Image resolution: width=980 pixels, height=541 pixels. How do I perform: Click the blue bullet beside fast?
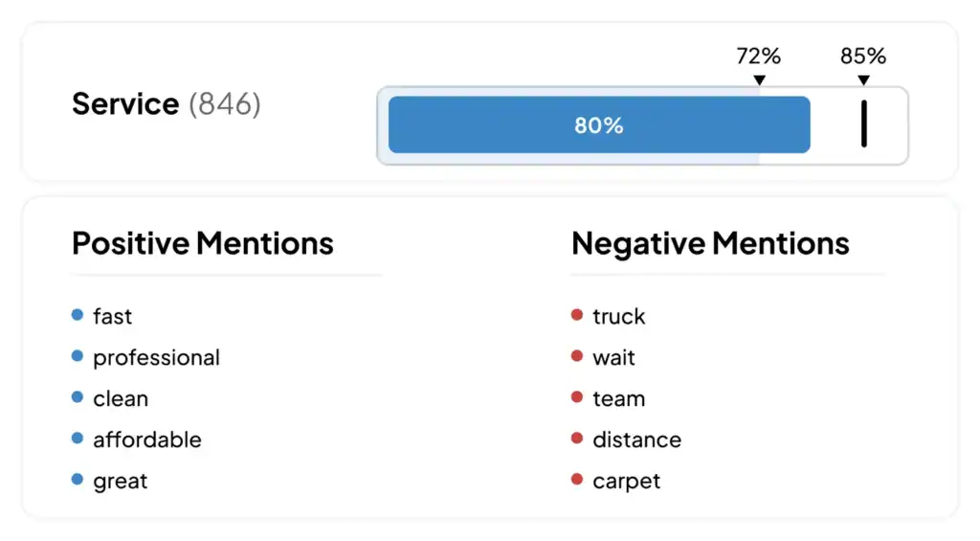(x=78, y=315)
